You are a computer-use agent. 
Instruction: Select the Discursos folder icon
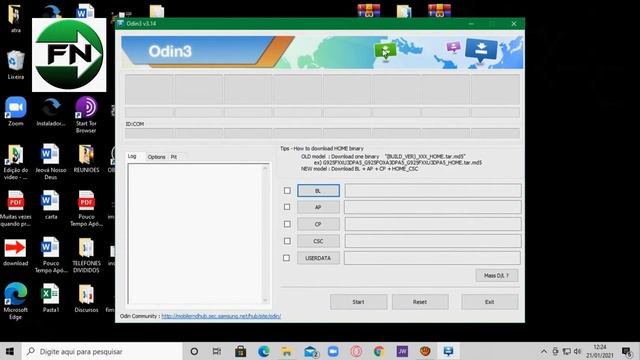pos(86,298)
